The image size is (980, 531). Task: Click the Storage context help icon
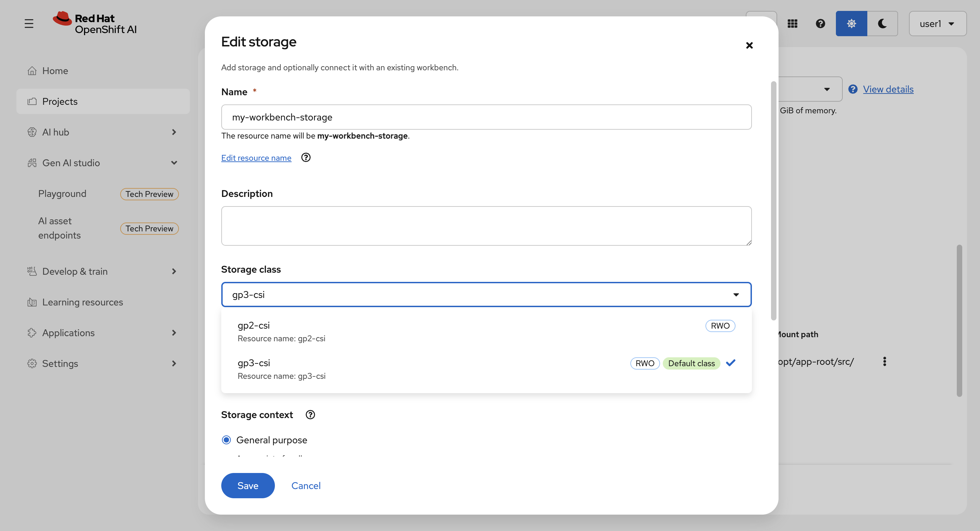pos(310,415)
